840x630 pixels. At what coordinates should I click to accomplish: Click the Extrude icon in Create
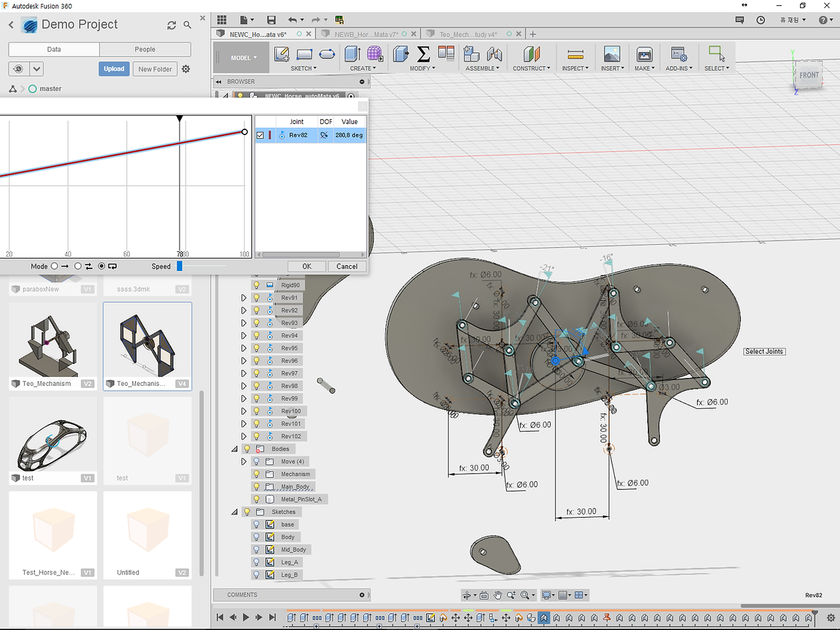352,54
